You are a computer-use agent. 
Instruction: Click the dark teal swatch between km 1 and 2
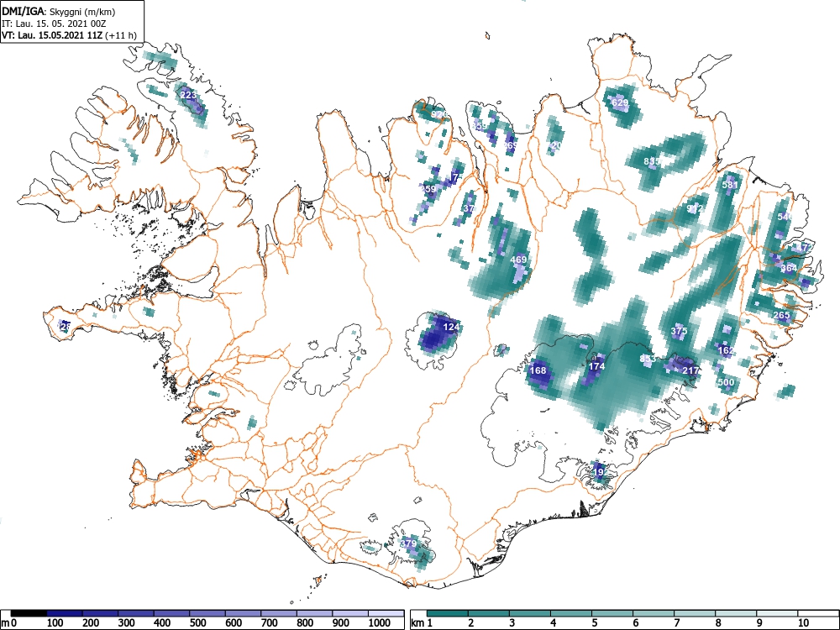(x=448, y=613)
